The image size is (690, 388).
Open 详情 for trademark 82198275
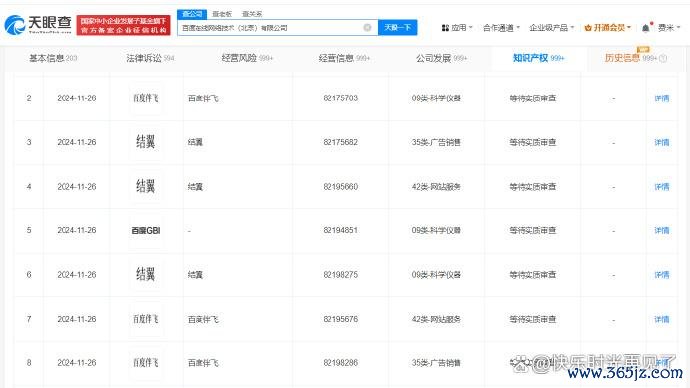(x=661, y=275)
